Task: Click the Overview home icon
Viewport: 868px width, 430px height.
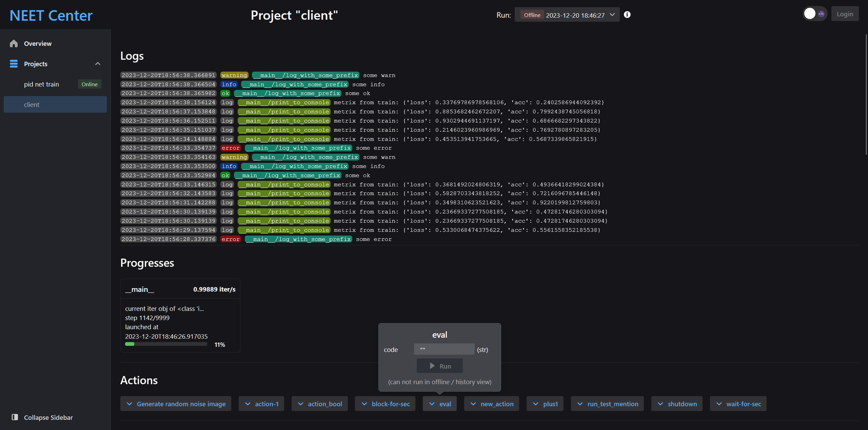Action: [x=14, y=43]
